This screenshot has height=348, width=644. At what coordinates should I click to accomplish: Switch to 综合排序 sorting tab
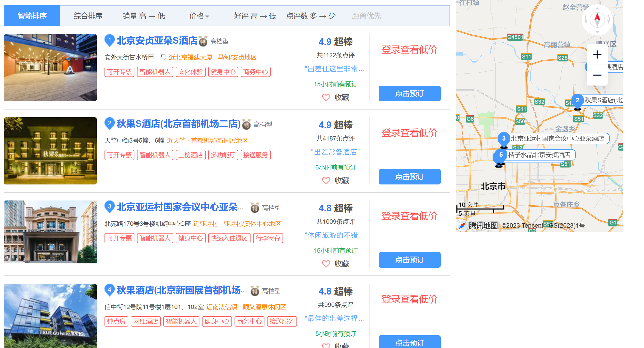coord(88,16)
